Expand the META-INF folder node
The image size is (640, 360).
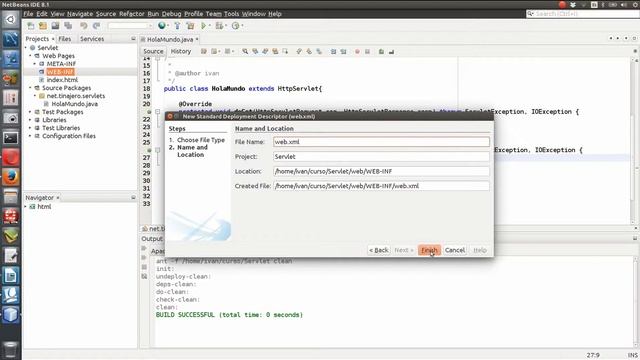coord(35,64)
